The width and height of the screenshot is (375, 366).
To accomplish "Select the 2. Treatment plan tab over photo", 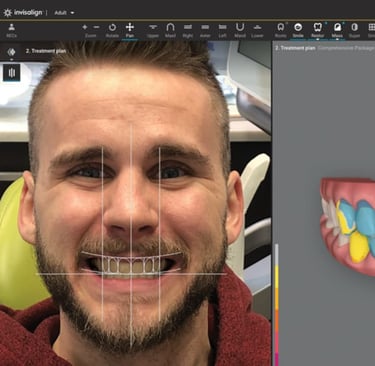I will (46, 51).
